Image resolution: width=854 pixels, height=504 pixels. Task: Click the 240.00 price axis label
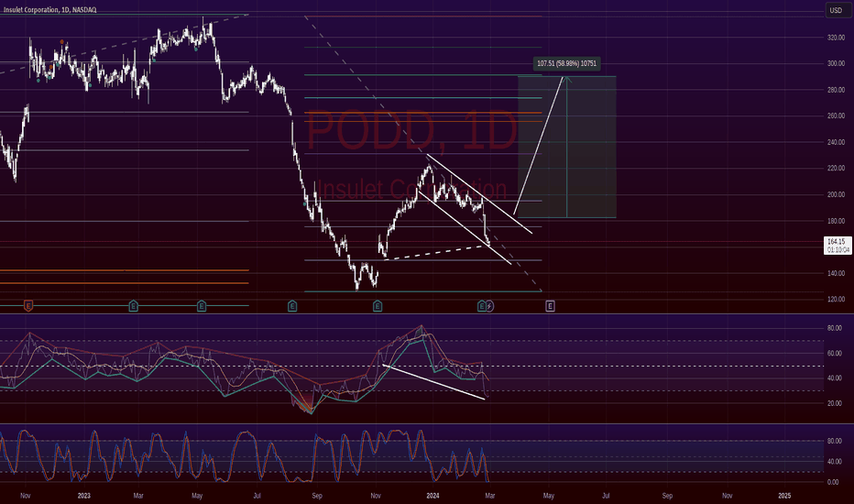836,142
